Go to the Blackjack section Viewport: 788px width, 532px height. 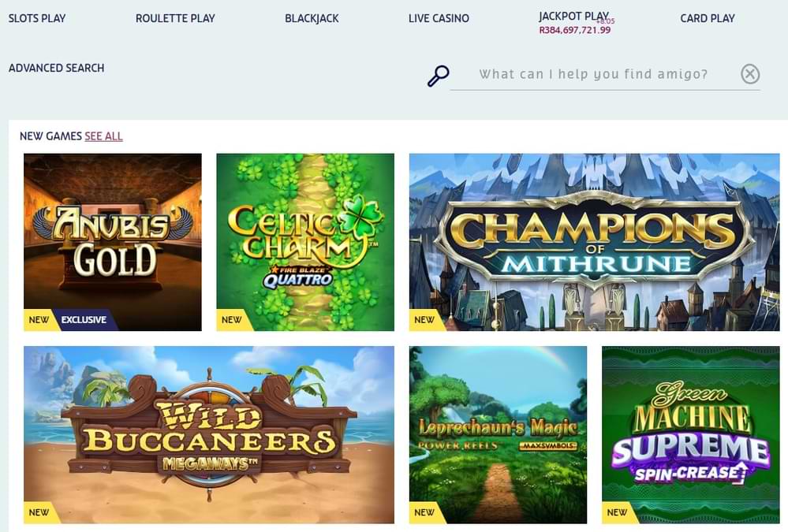pos(312,19)
